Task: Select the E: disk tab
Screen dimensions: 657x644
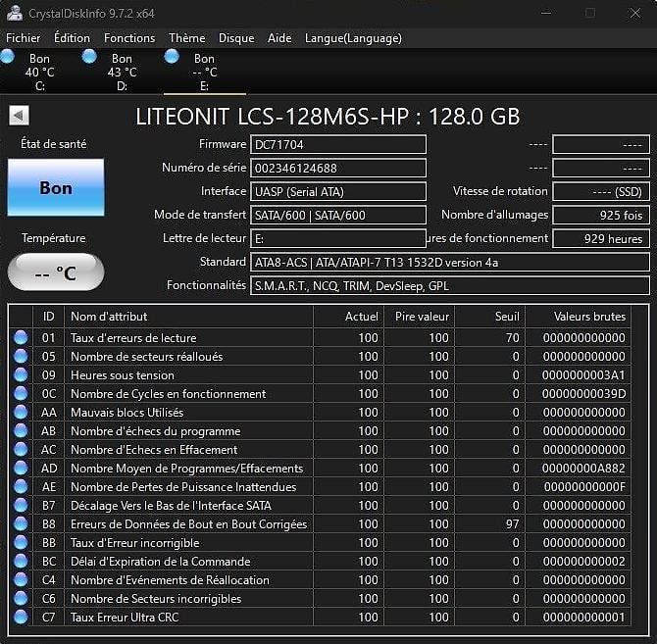Action: click(205, 72)
